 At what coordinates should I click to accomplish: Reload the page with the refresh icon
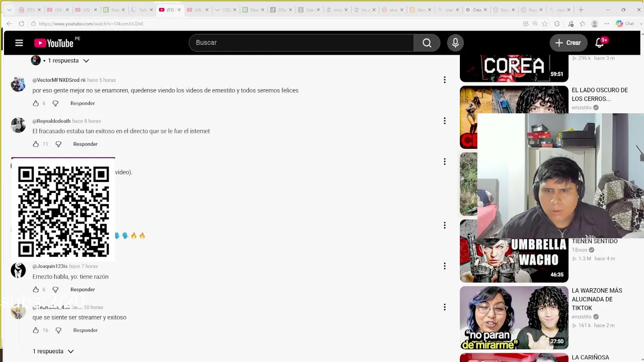coord(21,24)
